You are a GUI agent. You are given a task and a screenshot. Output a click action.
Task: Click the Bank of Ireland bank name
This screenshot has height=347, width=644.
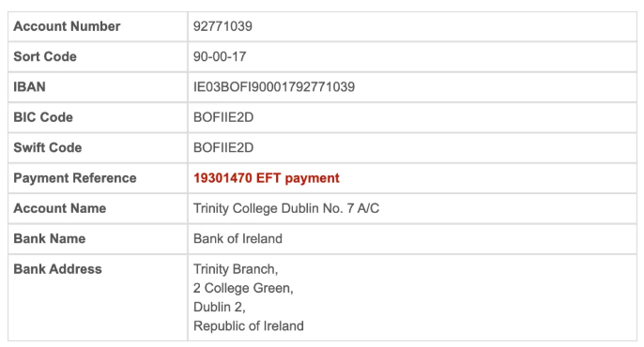coord(238,239)
